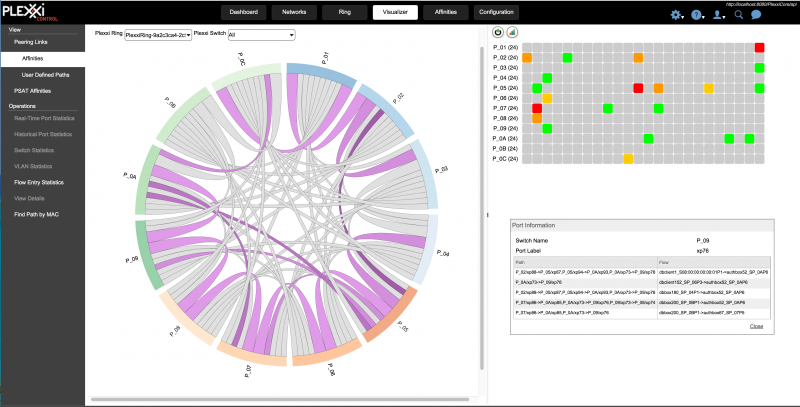
Task: Close the Port Information panel
Action: [x=756, y=326]
